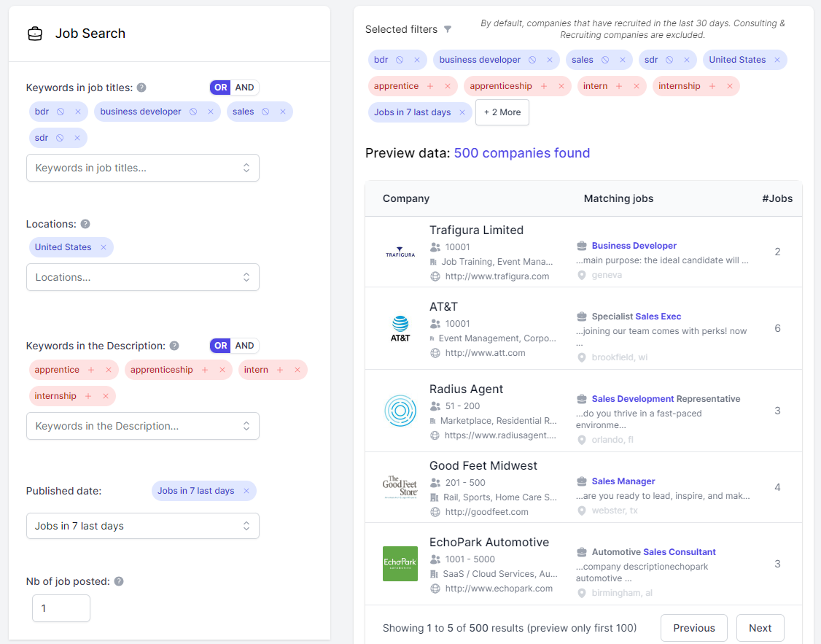Remove apprenticeship chip in Selected filters
Screen dimensions: 821x644
[561, 86]
